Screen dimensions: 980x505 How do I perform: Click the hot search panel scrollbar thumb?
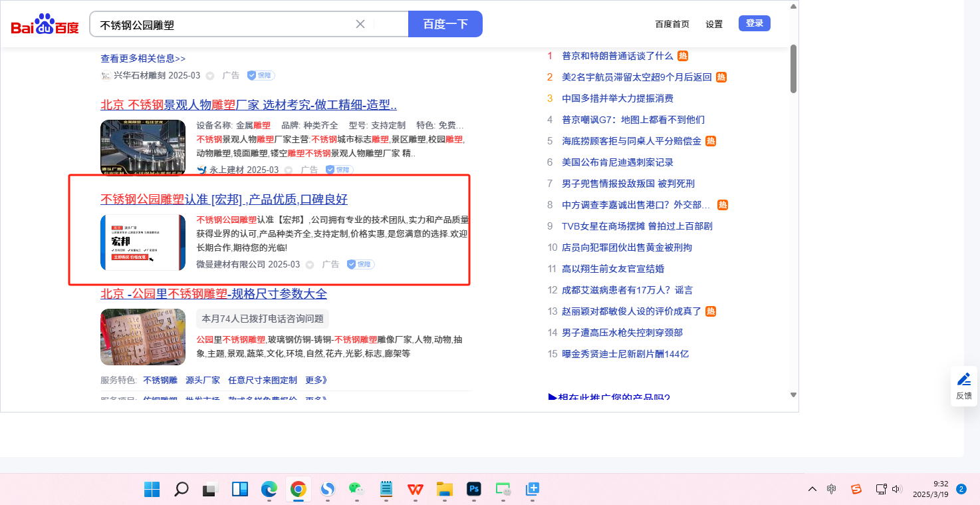click(793, 69)
